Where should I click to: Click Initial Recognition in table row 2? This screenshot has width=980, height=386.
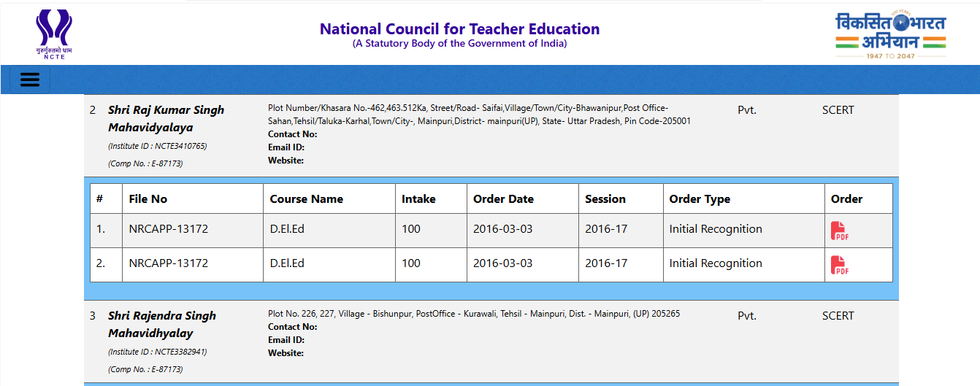(715, 263)
